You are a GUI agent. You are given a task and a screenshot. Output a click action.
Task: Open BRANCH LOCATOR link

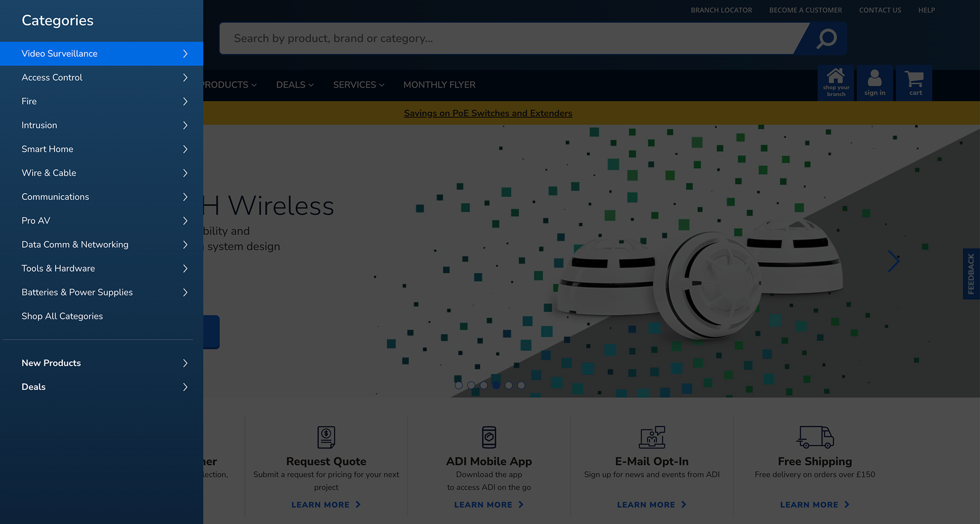click(721, 10)
